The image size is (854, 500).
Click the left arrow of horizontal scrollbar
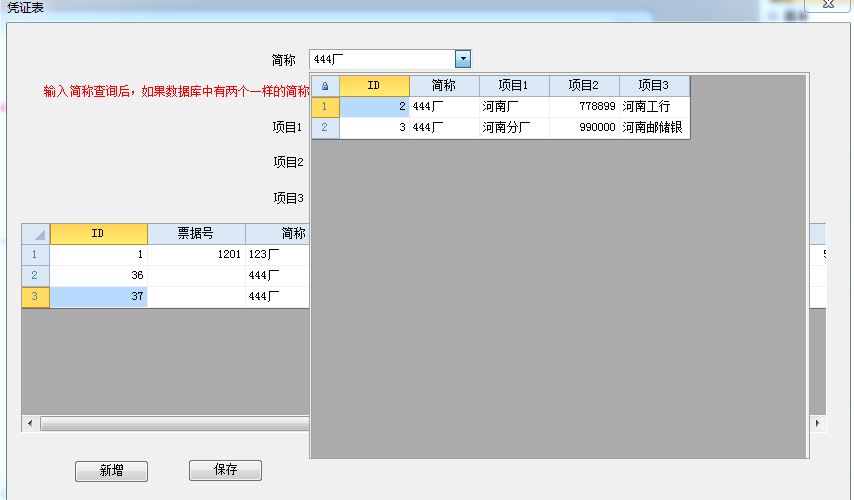(30, 423)
